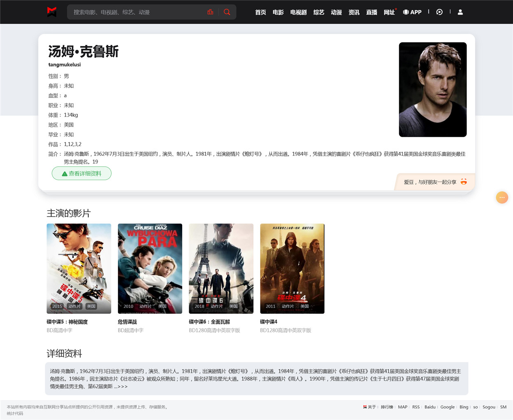Click the APP download link
Image resolution: width=513 pixels, height=420 pixels.
pos(412,12)
